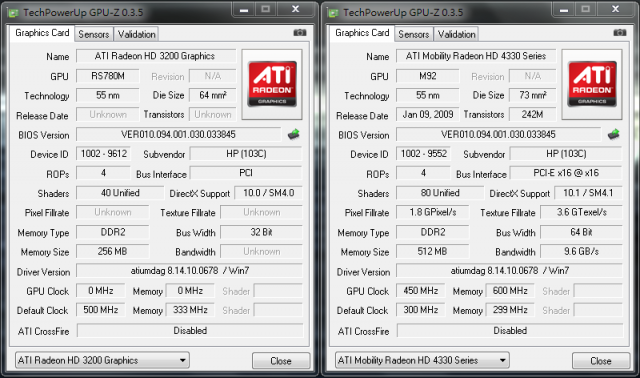
Task: Click the Name field showing ATI Mobility Radeon HD 4330 Series
Action: point(476,56)
